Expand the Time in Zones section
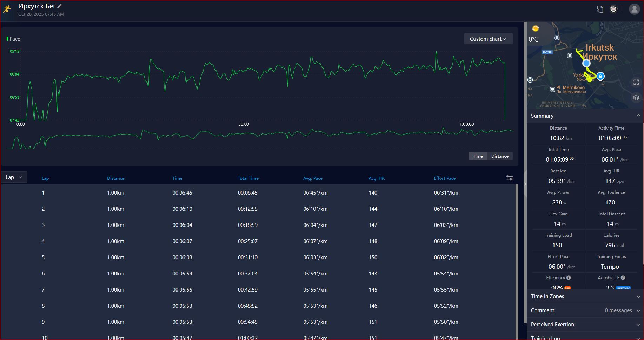 coord(585,296)
